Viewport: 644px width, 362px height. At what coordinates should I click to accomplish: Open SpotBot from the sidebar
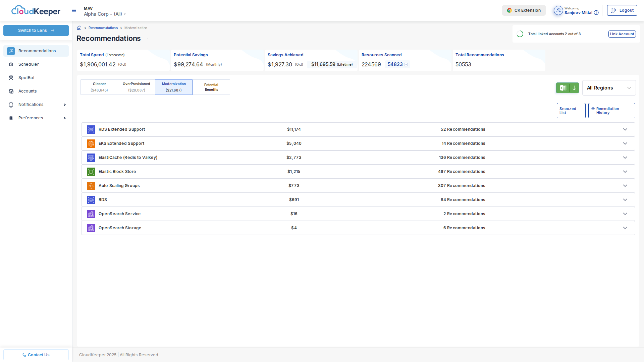(26, 78)
